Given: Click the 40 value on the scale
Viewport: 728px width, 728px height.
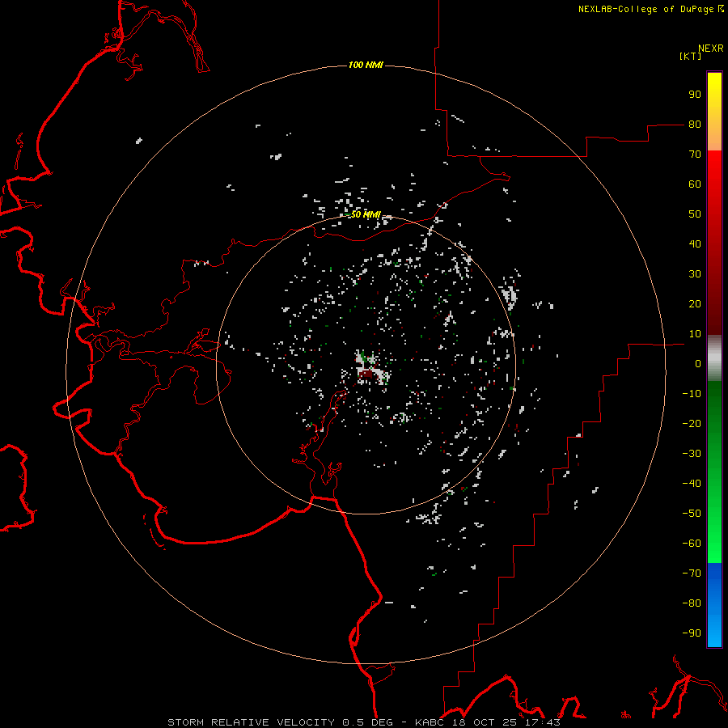Looking at the screenshot, I should [x=695, y=243].
